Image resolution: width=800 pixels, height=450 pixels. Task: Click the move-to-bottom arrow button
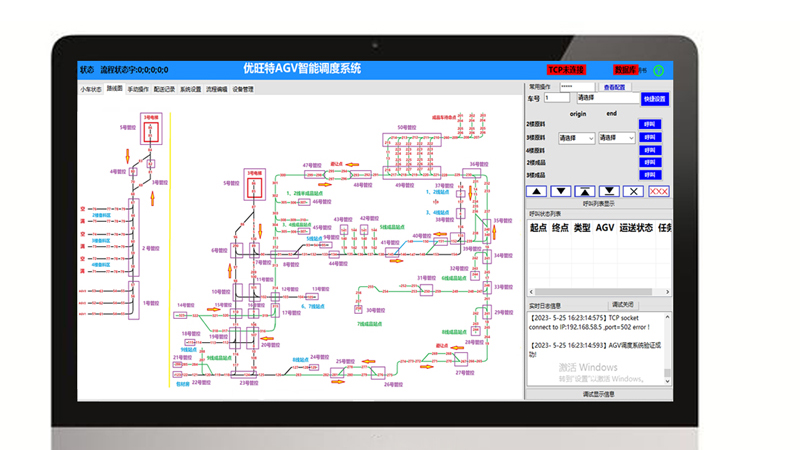pos(609,191)
